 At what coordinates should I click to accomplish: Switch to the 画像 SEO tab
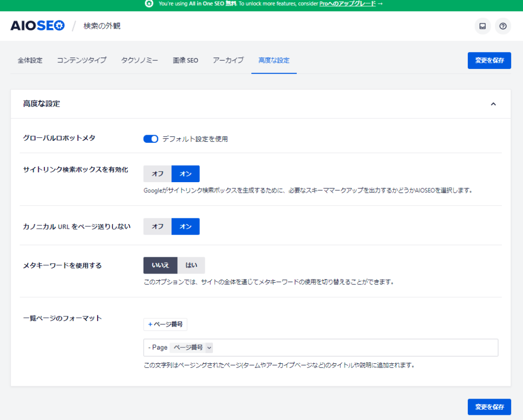[185, 60]
